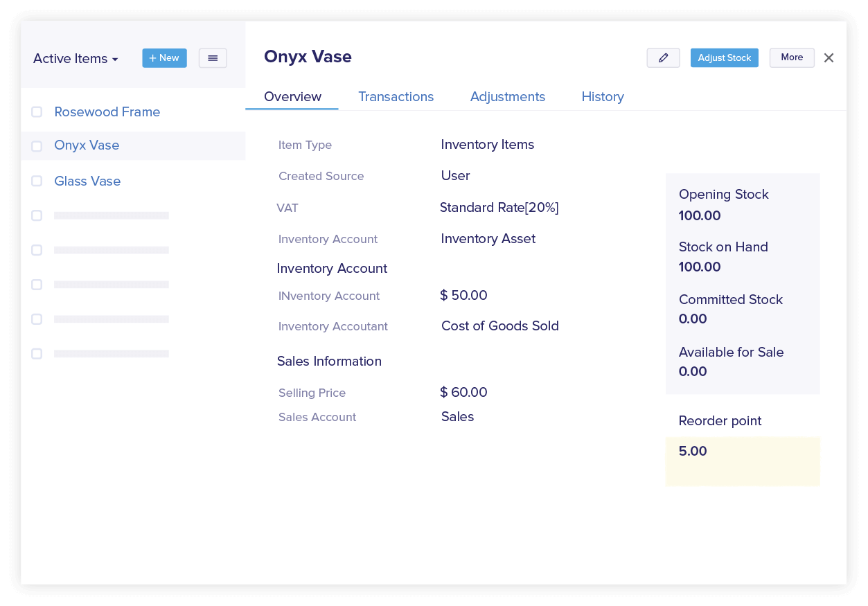Screen dimensions: 868x606
Task: Click the plus icon on the New button
Action: pyautogui.click(x=153, y=58)
